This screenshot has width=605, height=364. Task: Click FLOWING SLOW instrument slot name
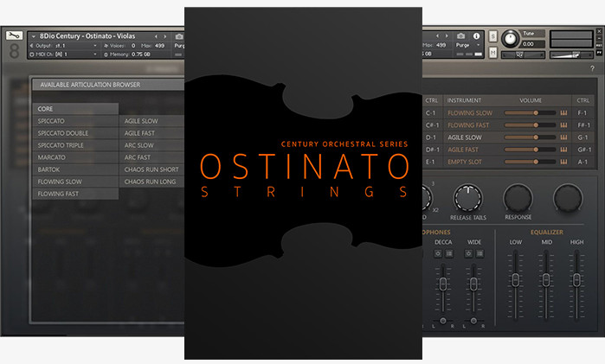470,113
